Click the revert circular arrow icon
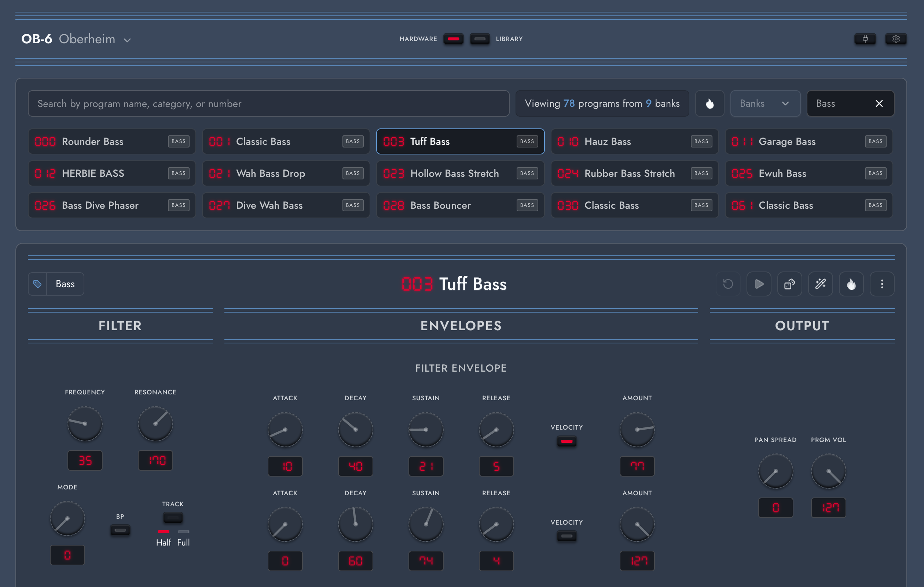The width and height of the screenshot is (924, 587). click(x=728, y=284)
